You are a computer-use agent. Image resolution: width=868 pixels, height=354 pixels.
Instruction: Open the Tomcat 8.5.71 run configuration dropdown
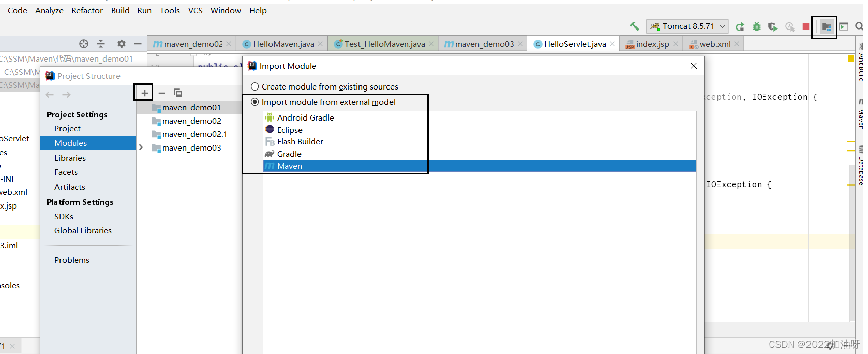[x=687, y=26]
